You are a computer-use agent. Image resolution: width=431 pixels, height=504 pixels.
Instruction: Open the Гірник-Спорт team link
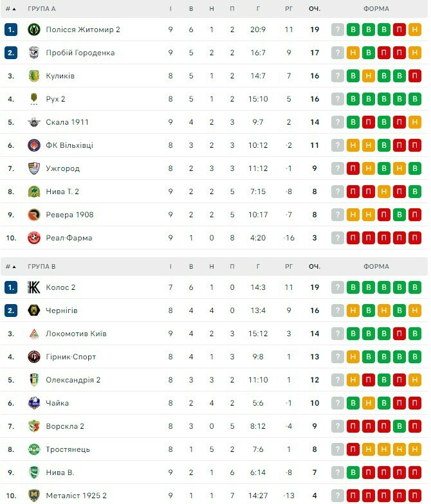[71, 357]
